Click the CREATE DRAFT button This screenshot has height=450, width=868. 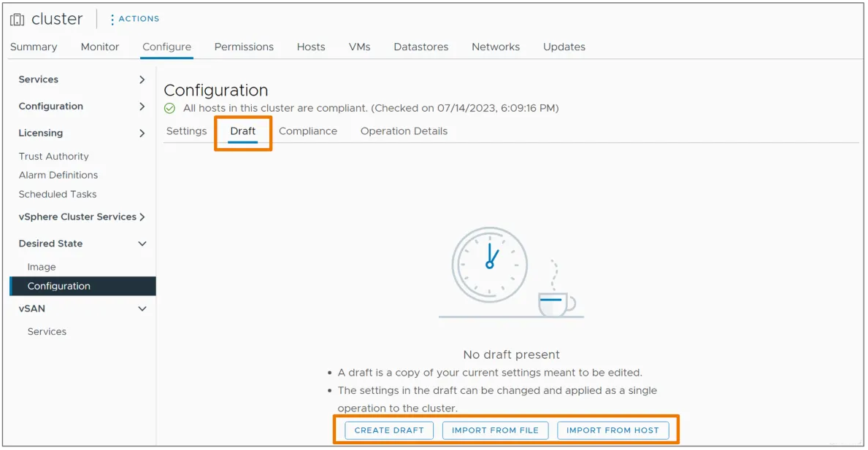click(389, 430)
